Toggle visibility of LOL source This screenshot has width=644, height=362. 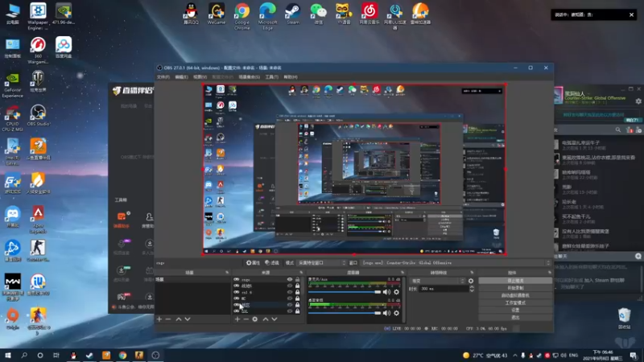[290, 311]
